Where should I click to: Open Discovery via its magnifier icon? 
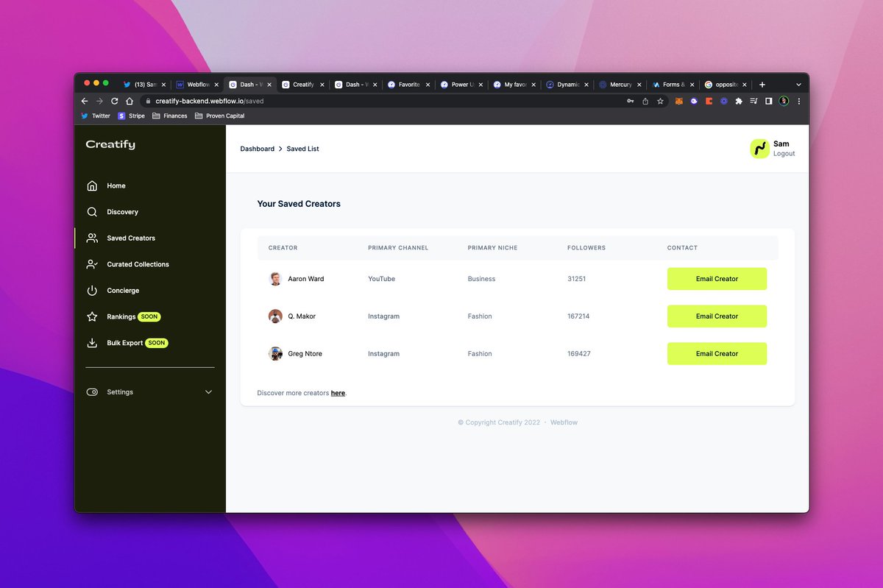[x=92, y=212]
